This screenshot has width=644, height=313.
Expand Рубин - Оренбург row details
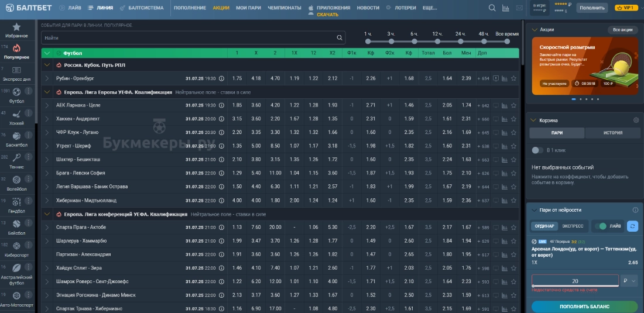coord(47,78)
